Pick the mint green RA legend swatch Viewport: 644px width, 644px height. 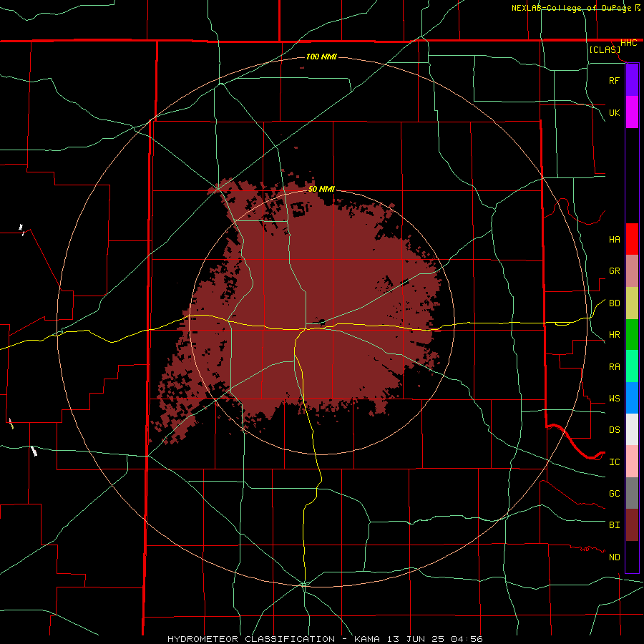pyautogui.click(x=632, y=366)
